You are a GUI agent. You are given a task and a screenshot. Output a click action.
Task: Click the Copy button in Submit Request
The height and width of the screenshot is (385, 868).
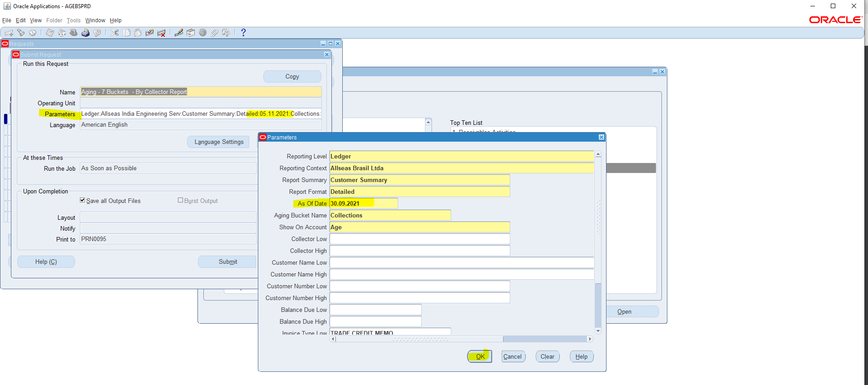pos(292,77)
